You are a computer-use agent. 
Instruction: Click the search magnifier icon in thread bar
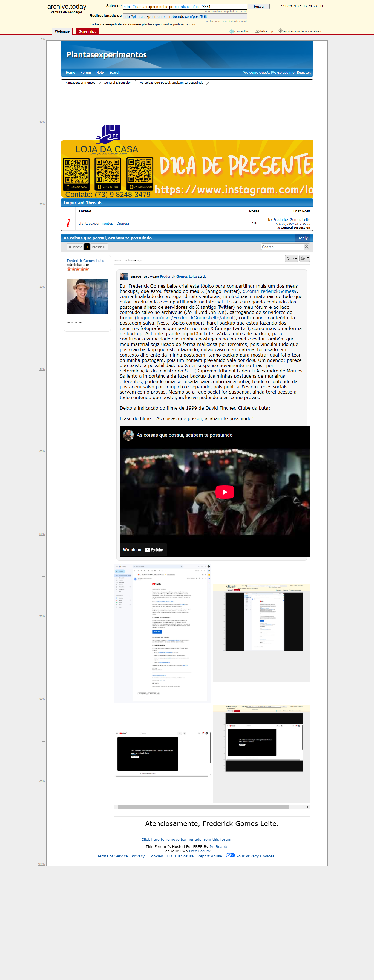(x=307, y=247)
